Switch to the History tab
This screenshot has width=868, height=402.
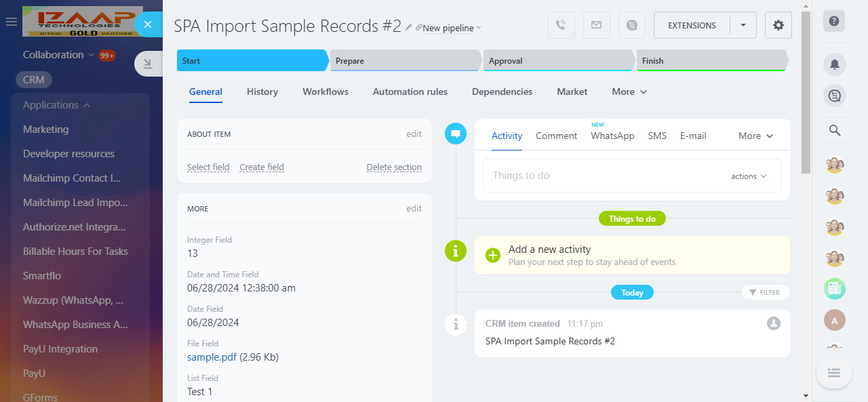pos(262,92)
